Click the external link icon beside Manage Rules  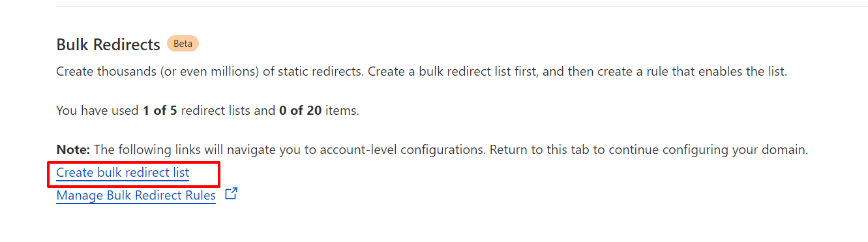(231, 194)
